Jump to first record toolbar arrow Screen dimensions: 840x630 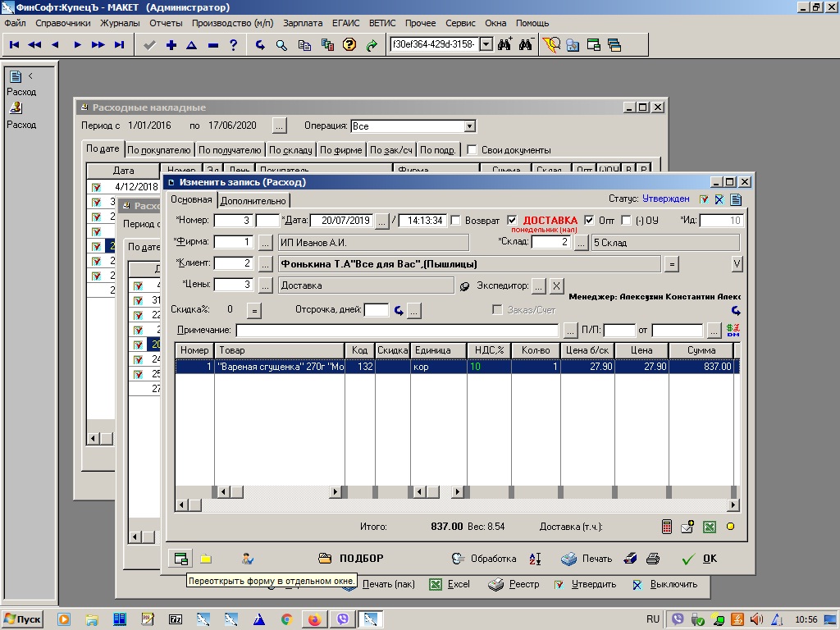(x=15, y=45)
